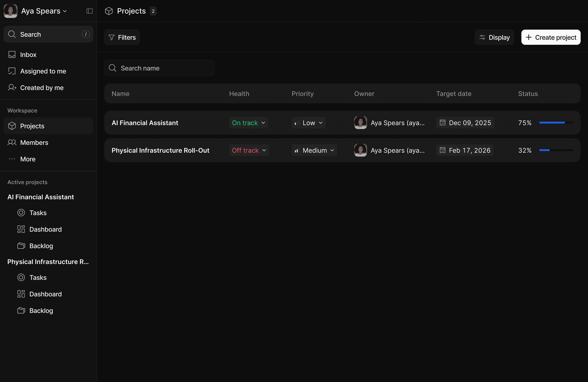The image size is (588, 382).
Task: Open the Medium priority dropdown
Action: 314,150
